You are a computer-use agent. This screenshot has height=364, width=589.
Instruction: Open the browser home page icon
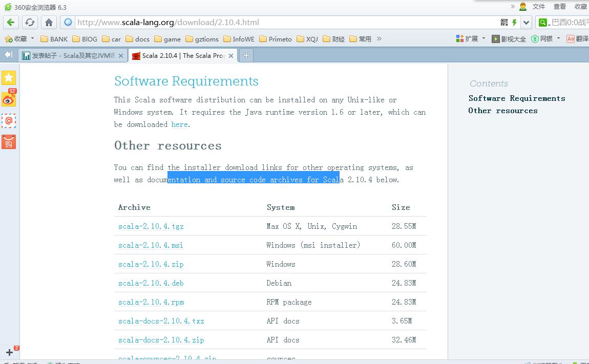[x=49, y=23]
